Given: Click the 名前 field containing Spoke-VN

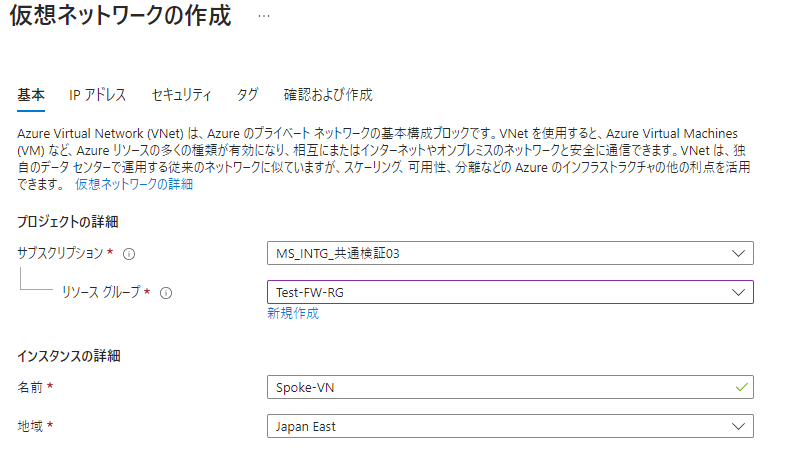Looking at the screenshot, I should tap(500, 387).
